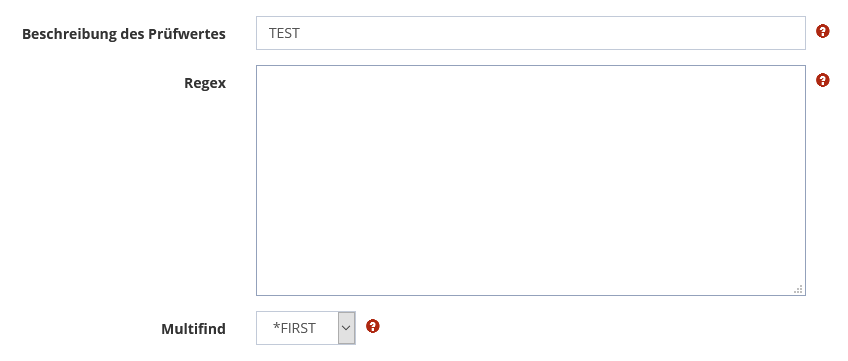Focus the Beschreibung des Prüfwertes input
This screenshot has width=848, height=361.
[x=531, y=33]
